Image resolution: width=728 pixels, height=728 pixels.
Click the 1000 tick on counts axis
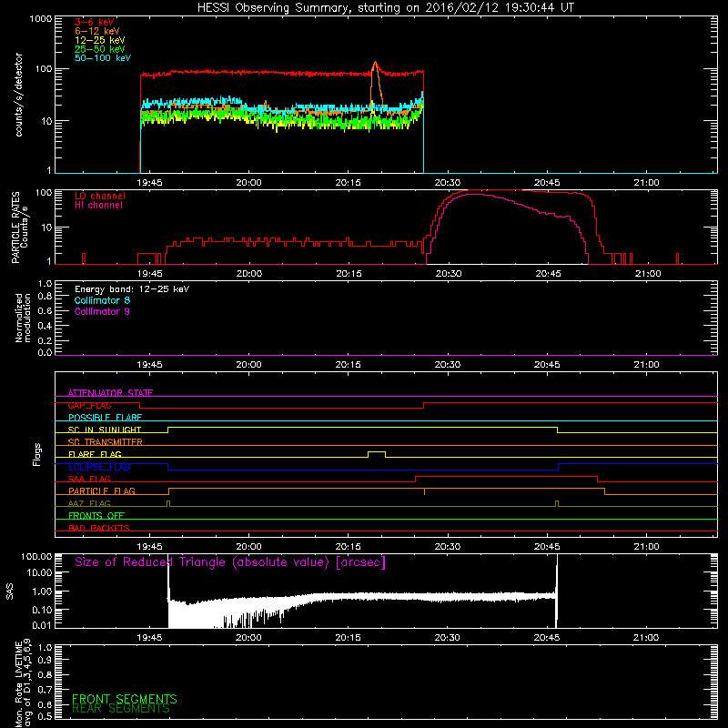40,19
